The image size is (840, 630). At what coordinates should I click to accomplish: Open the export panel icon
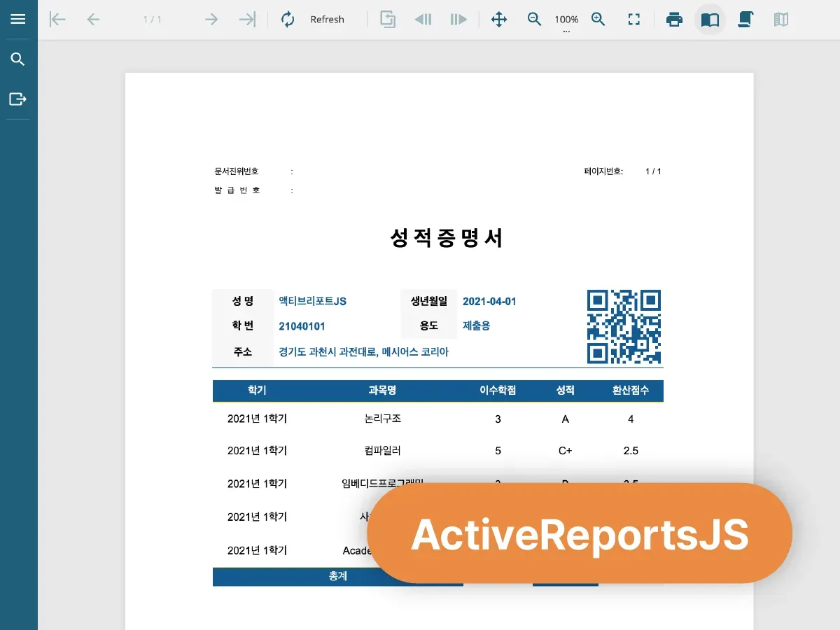tap(18, 99)
